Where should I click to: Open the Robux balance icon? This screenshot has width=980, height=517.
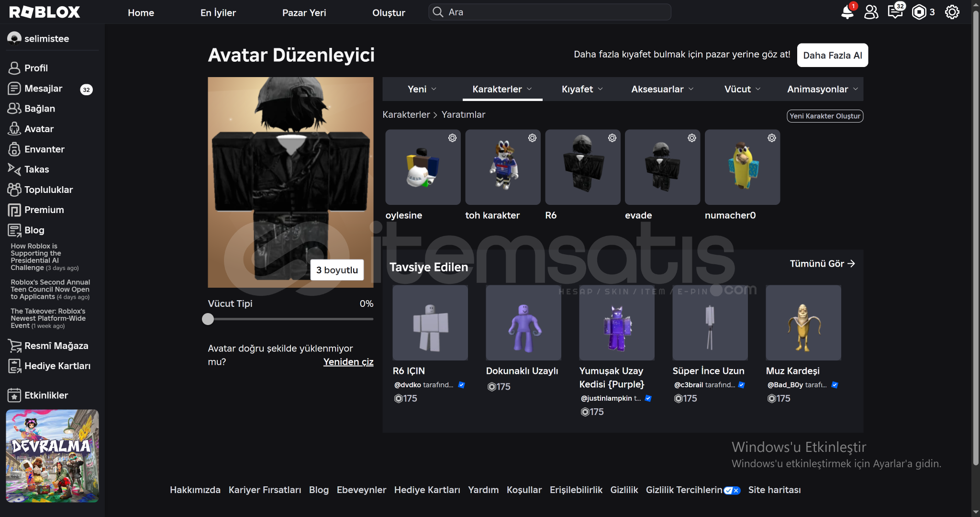tap(919, 12)
